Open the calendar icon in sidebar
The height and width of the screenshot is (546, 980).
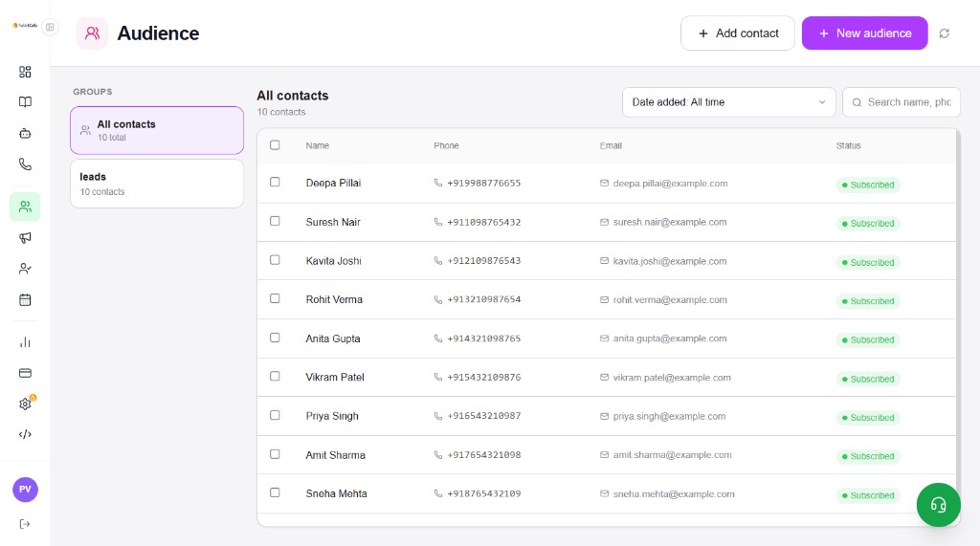click(x=25, y=300)
